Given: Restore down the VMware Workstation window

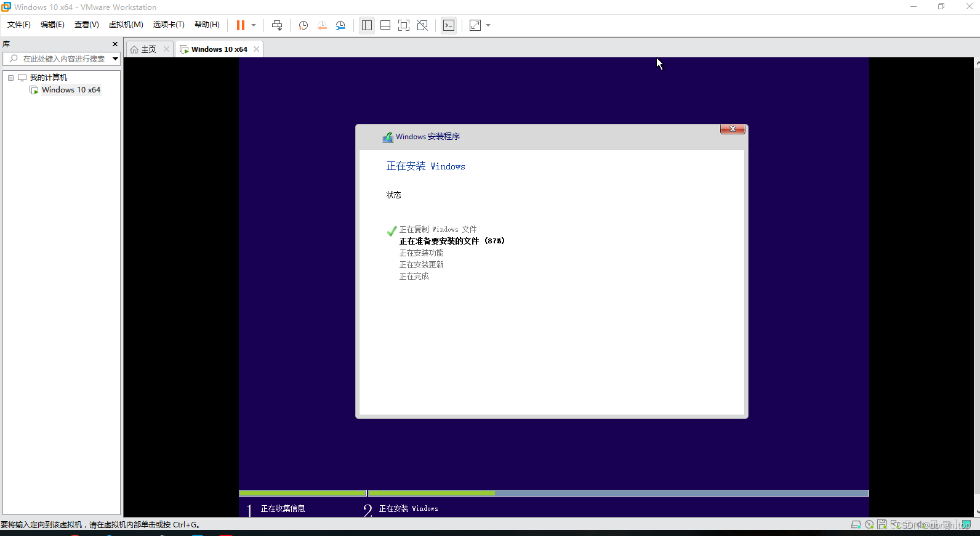Looking at the screenshot, I should [x=941, y=7].
